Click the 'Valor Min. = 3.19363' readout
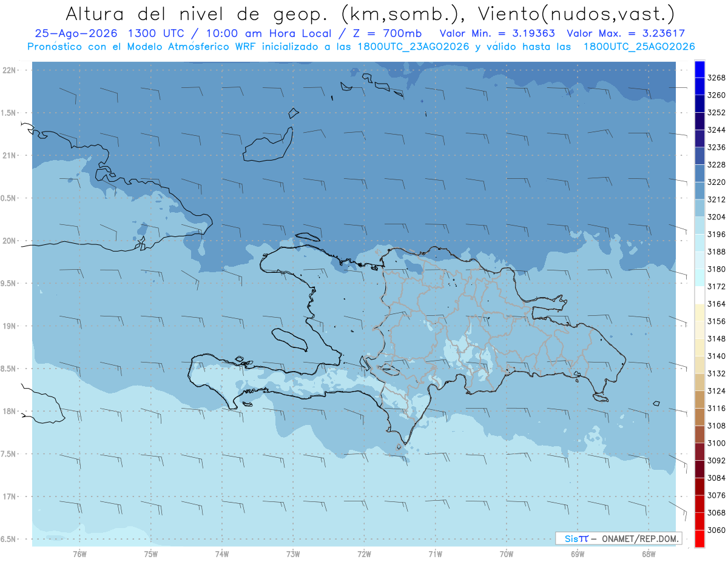This screenshot has height=562, width=728. (497, 33)
